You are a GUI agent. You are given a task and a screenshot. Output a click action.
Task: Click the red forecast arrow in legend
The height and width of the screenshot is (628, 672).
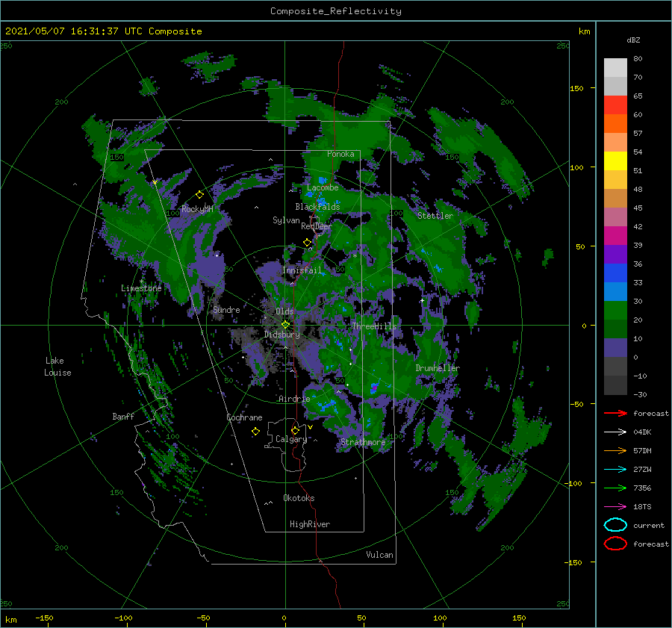click(x=615, y=413)
